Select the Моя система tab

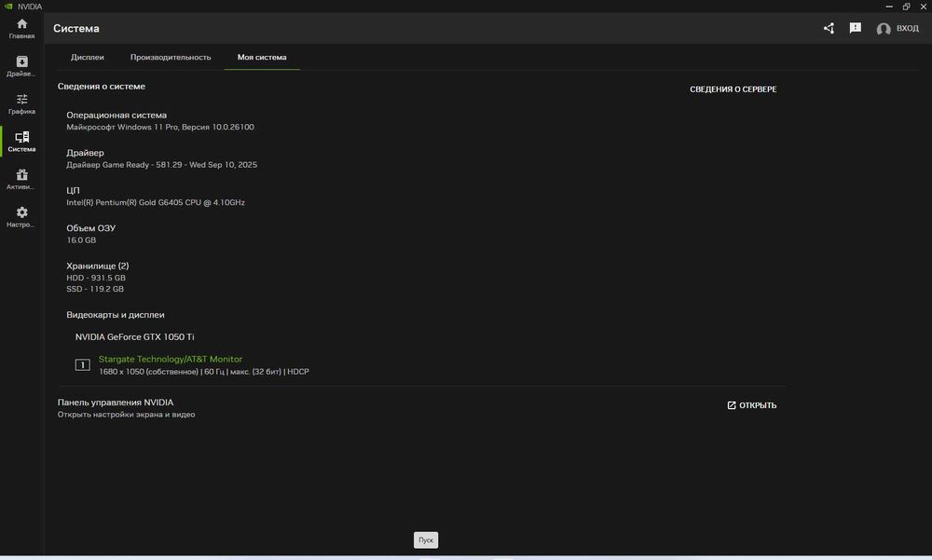pos(262,57)
